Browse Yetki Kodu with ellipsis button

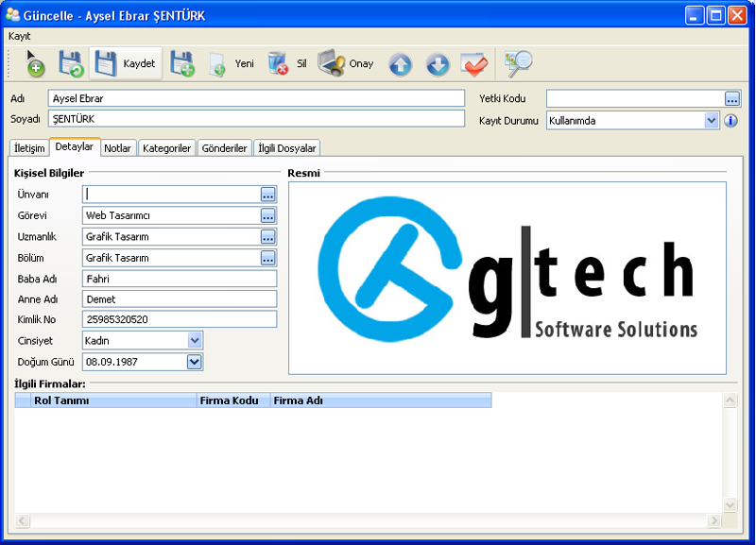(x=731, y=99)
